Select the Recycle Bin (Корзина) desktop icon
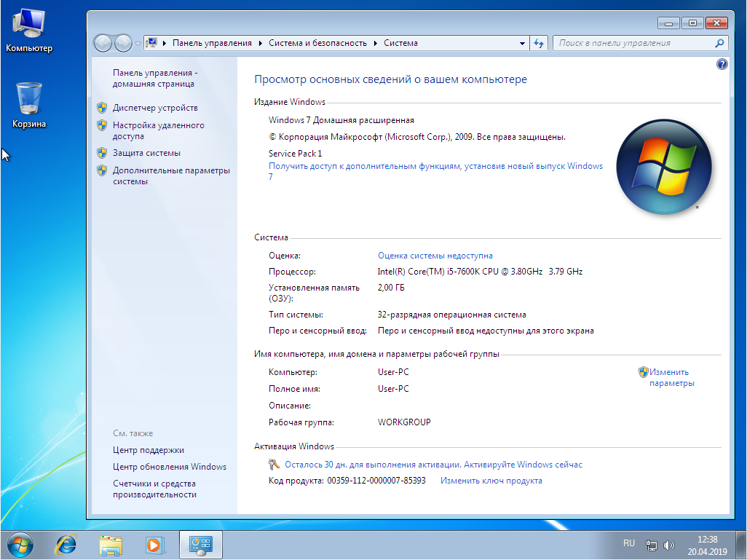The width and height of the screenshot is (747, 560). 29,106
